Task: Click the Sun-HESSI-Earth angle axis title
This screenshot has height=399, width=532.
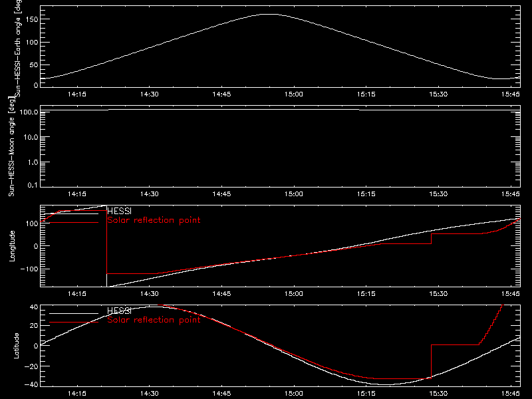Action: pos(18,48)
